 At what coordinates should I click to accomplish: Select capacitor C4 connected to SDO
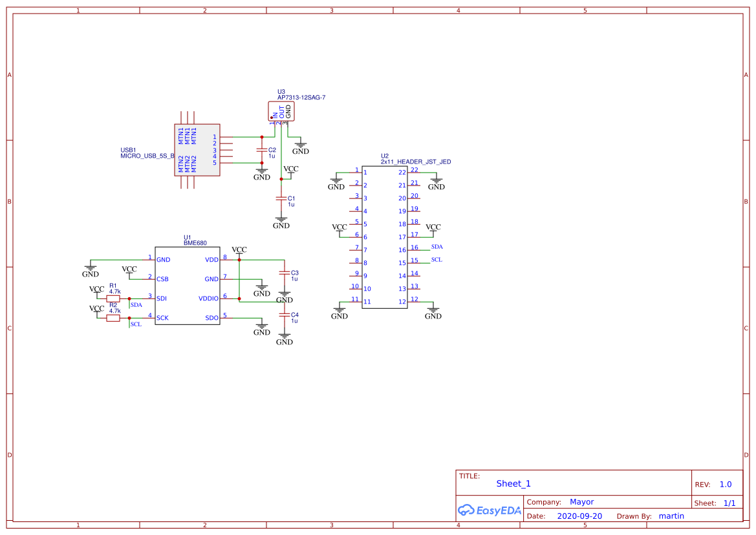[x=285, y=315]
